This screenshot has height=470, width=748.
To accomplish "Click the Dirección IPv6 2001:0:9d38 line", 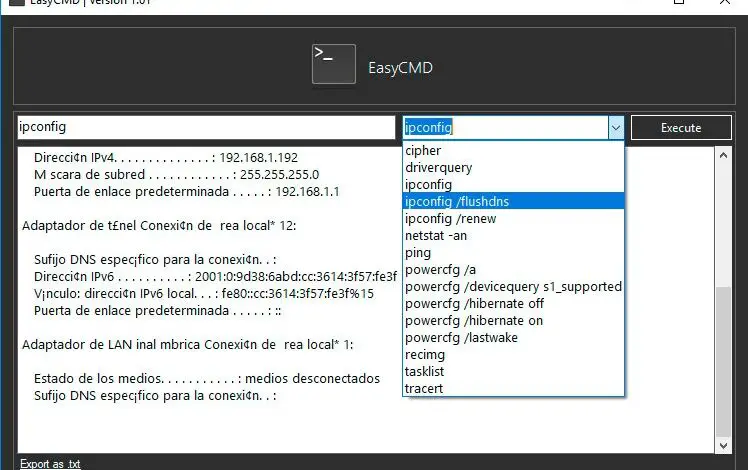I will pyautogui.click(x=215, y=277).
